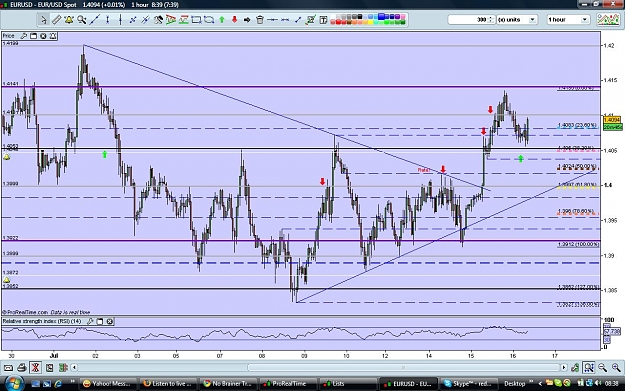The image size is (625, 391).
Task: Click the 300 units input field
Action: 468,20
